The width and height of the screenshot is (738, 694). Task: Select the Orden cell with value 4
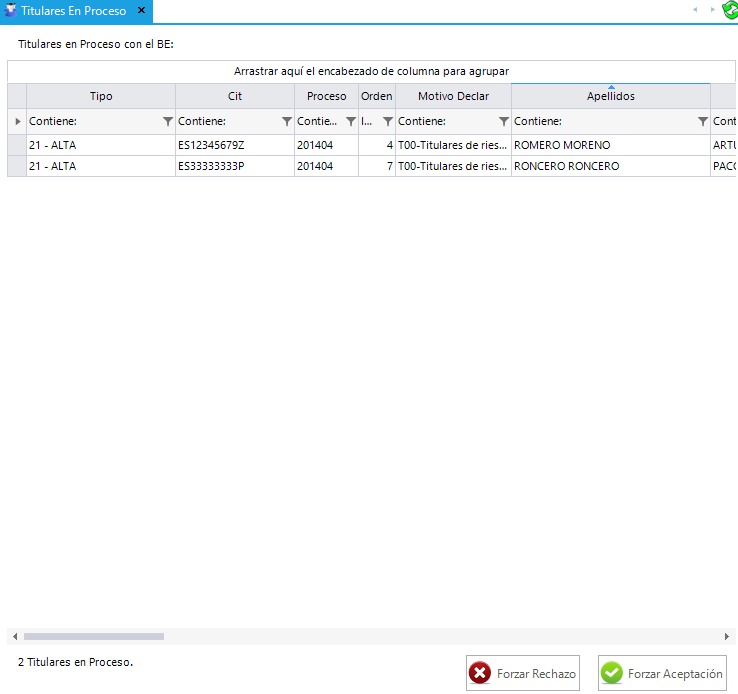point(377,145)
